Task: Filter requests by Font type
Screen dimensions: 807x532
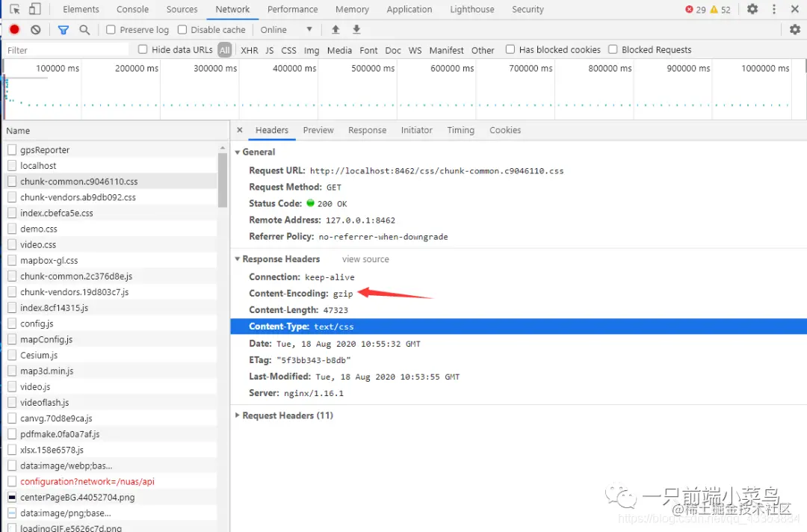Action: click(368, 50)
